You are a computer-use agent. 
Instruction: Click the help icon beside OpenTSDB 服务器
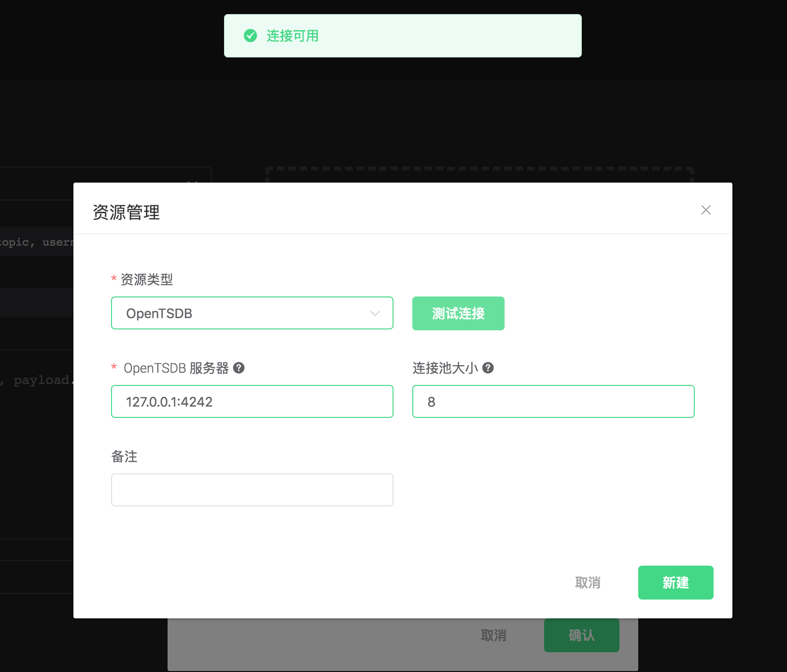tap(239, 368)
